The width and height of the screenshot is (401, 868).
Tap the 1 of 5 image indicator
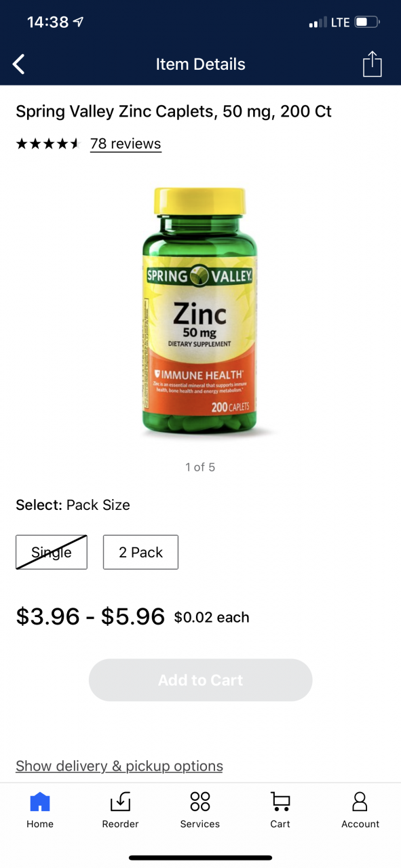(200, 467)
